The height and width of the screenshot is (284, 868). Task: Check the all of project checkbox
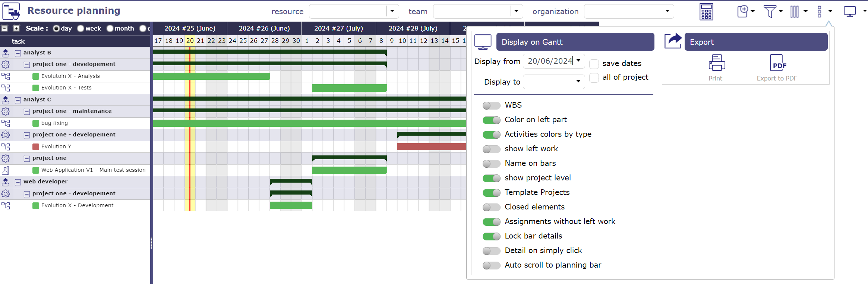pos(594,78)
